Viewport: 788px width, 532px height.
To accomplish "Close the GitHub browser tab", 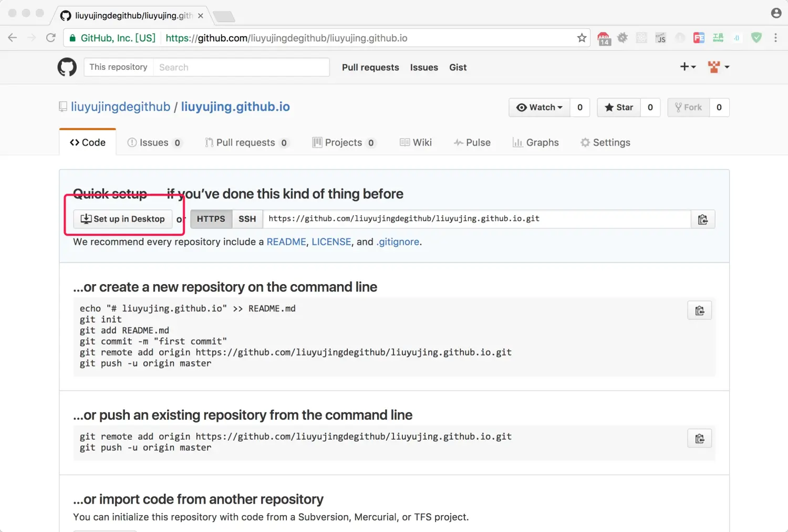I will click(x=201, y=16).
